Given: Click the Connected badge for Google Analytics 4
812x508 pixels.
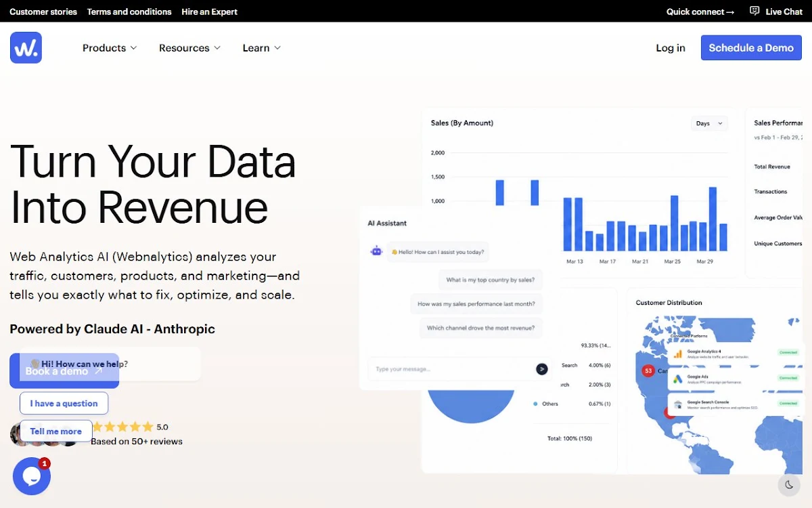Looking at the screenshot, I should 788,352.
